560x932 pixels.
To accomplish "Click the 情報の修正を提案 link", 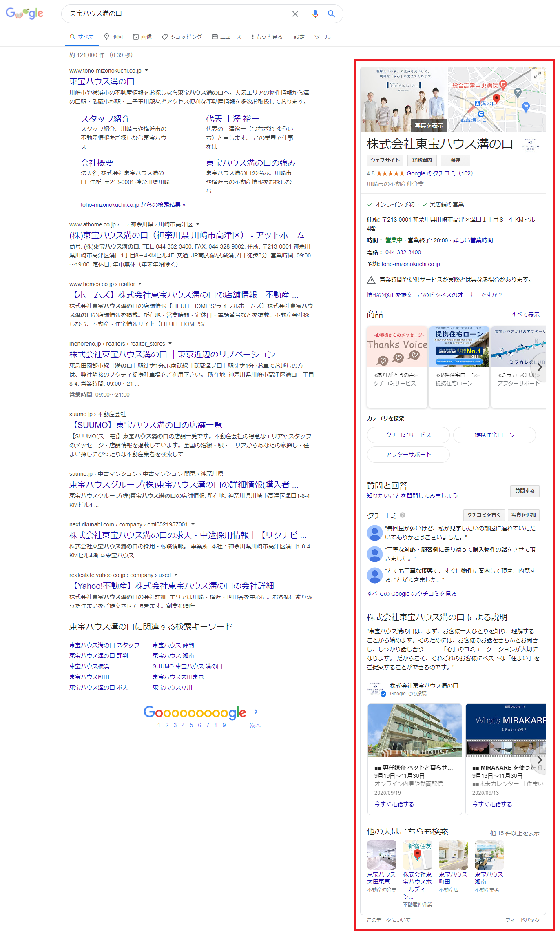I will (390, 295).
